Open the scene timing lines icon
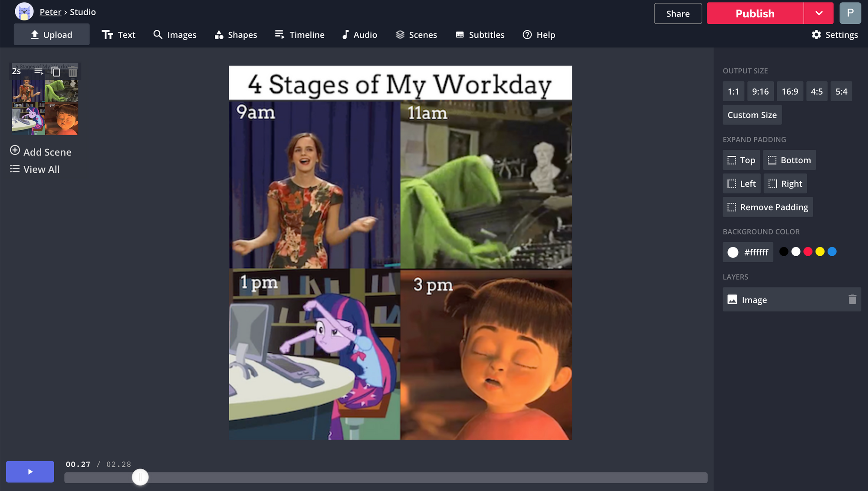This screenshot has width=868, height=491. click(39, 71)
